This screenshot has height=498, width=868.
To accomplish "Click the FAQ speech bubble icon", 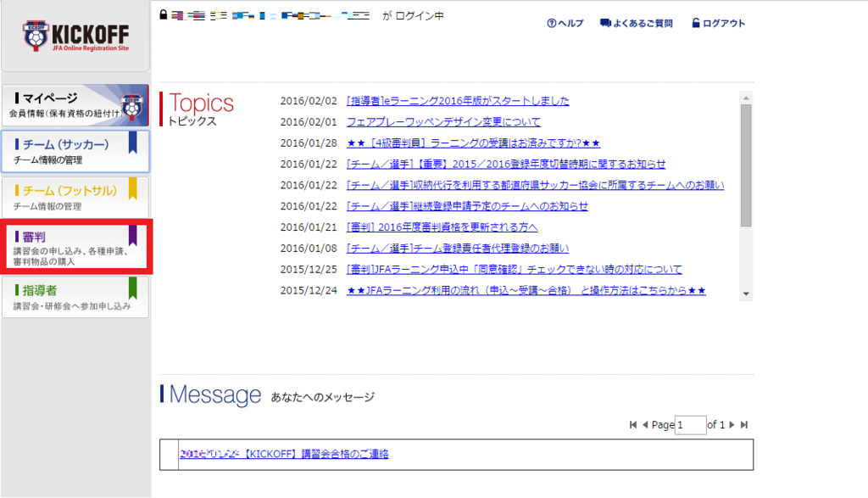I will (x=605, y=23).
